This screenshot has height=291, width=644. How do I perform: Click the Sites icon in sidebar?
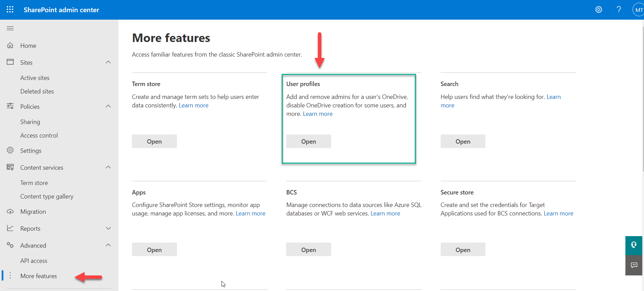click(10, 62)
